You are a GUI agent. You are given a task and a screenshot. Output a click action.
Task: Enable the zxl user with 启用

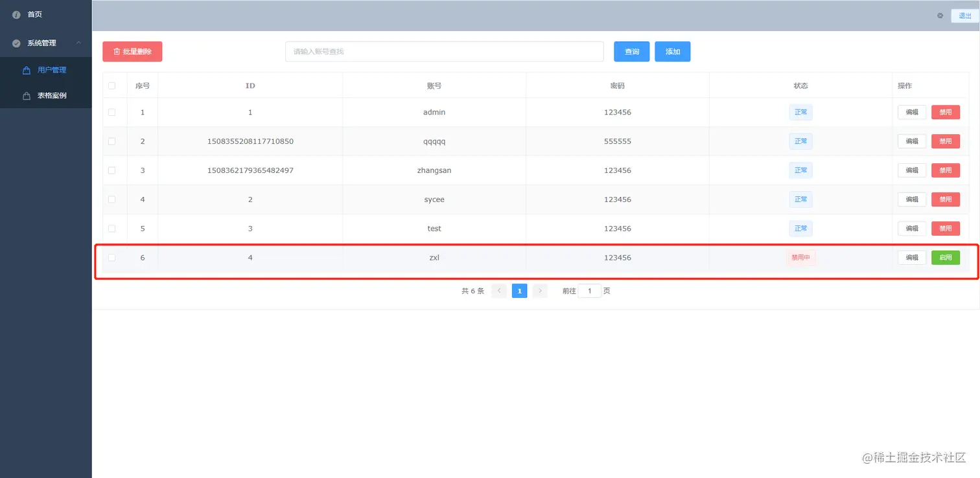(x=946, y=258)
